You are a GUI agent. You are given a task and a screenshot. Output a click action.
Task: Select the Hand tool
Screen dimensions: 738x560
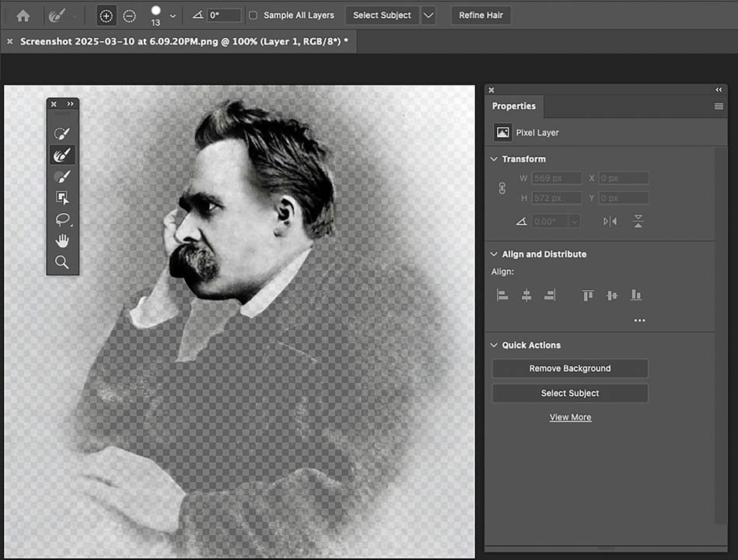click(62, 241)
